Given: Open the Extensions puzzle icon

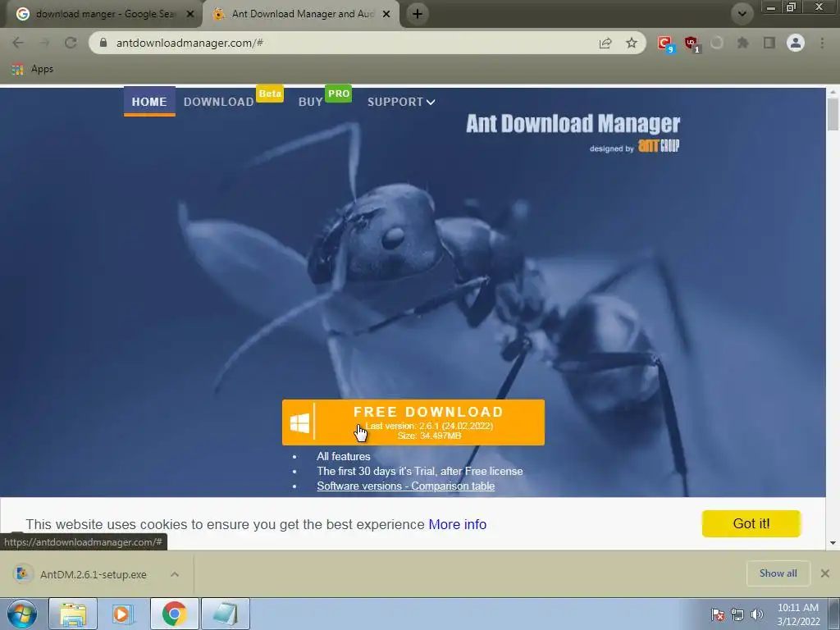Looking at the screenshot, I should 743,43.
